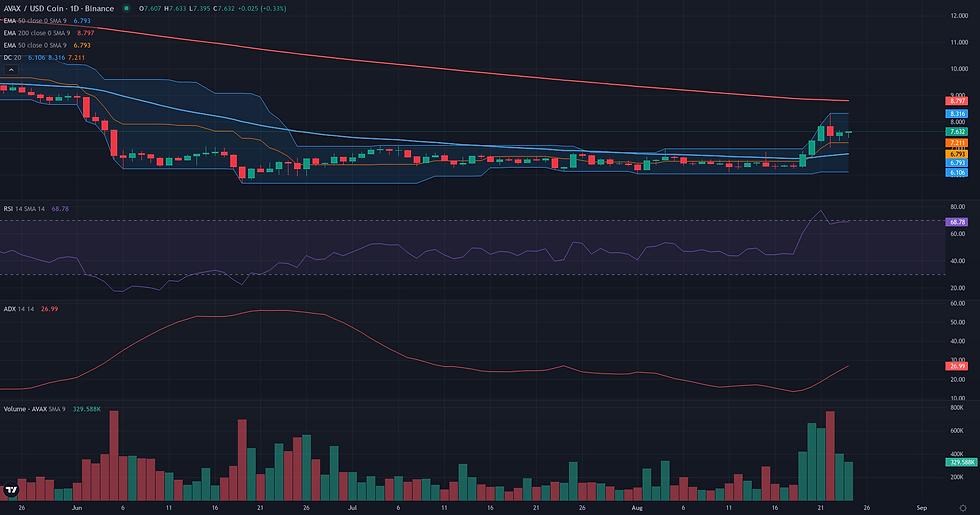980x515 pixels.
Task: Click the DC lower value 6.106 in legend
Action: tap(37, 58)
